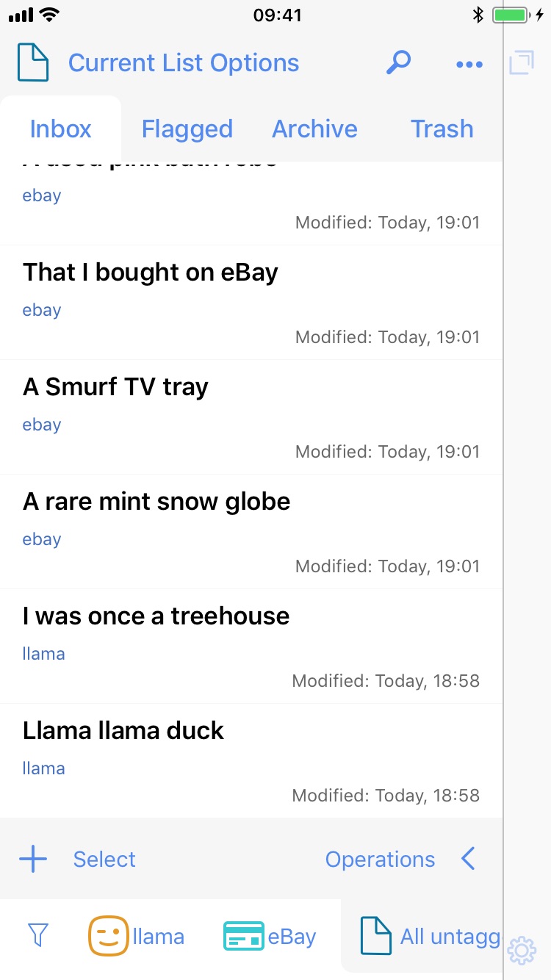The image size is (551, 980).
Task: Collapse the Operations bar with the chevron
Action: pyautogui.click(x=468, y=859)
